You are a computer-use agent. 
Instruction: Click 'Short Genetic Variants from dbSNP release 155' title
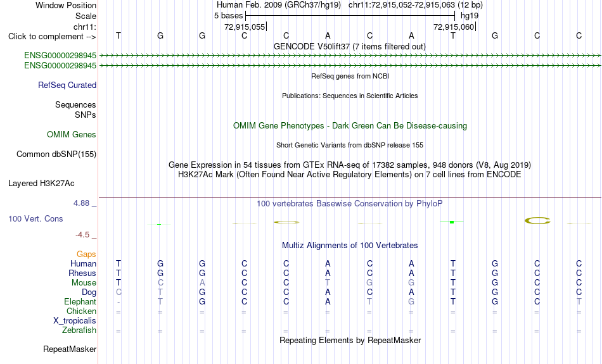[350, 145]
